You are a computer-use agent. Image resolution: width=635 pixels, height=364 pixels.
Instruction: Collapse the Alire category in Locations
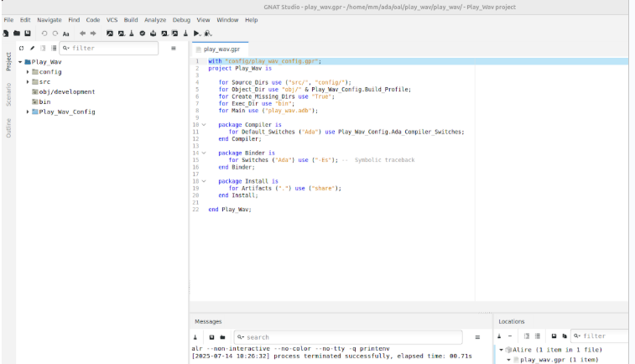(x=502, y=350)
